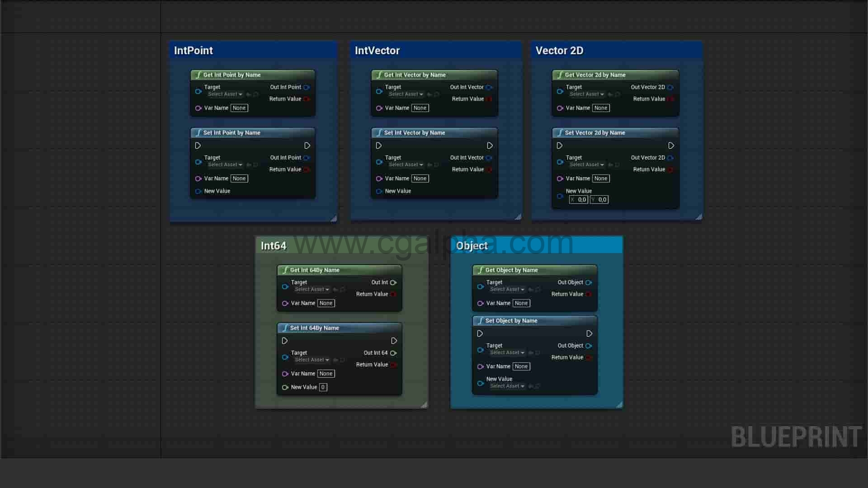This screenshot has width=868, height=488.
Task: Click the New Value 0 field on Set Int 64By Name
Action: tap(323, 387)
